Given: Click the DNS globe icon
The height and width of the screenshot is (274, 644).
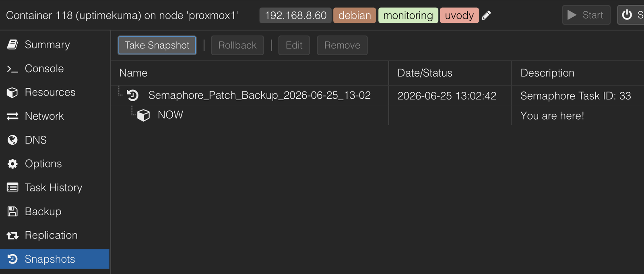Looking at the screenshot, I should (x=12, y=140).
